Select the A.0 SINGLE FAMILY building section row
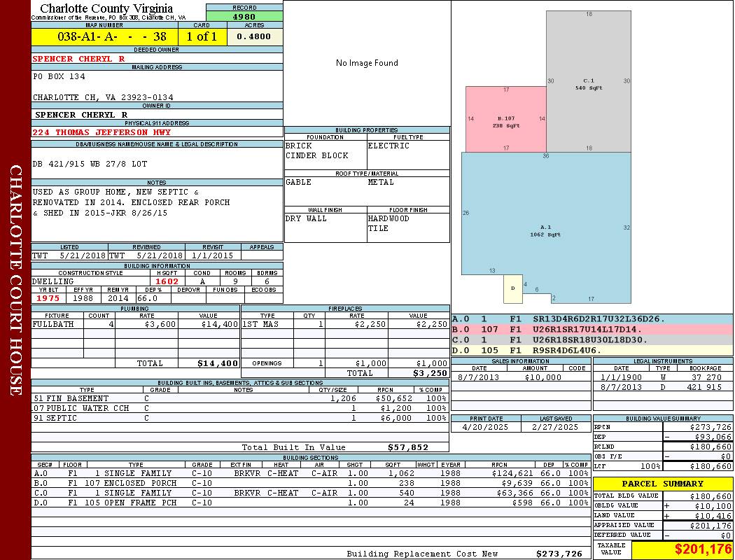Screen dimensions: 735x560 point(311,473)
